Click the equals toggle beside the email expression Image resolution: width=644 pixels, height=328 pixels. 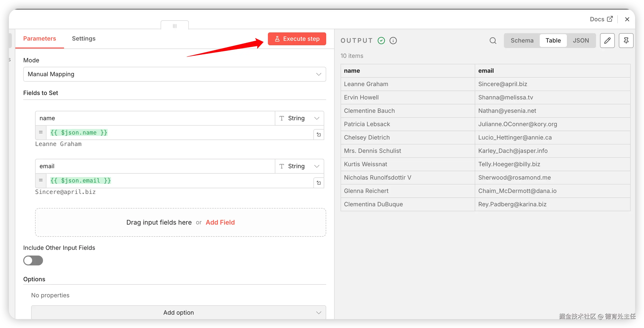click(x=41, y=180)
